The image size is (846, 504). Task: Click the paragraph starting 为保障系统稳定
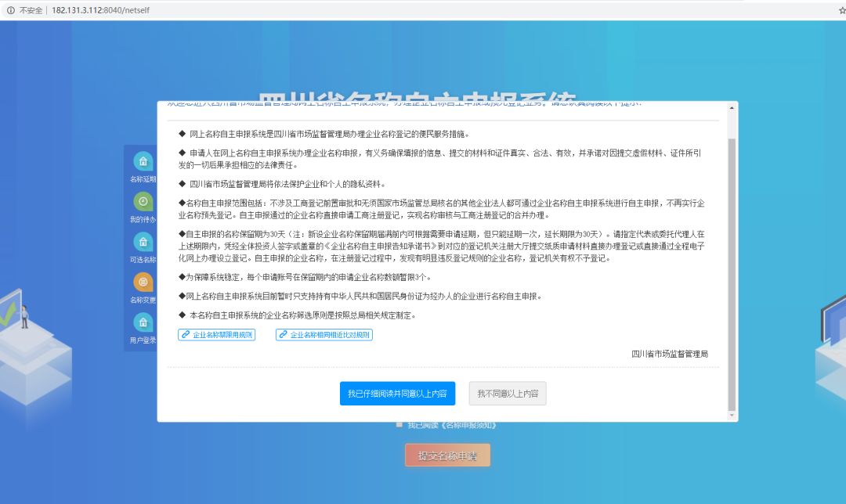pos(305,277)
